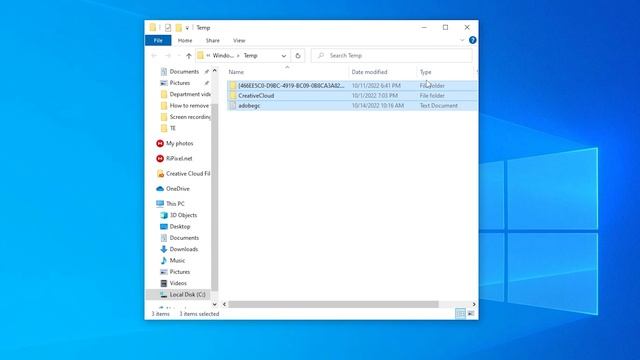Open recent locations dropdown arrow

[178, 56]
